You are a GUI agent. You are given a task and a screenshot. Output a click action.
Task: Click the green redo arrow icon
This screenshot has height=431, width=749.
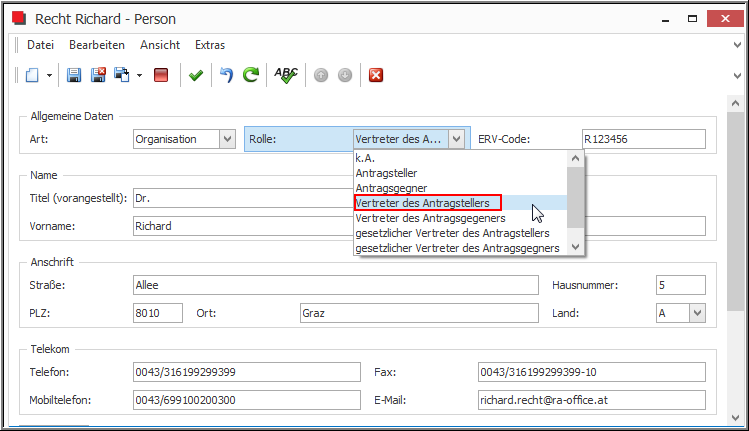click(251, 75)
